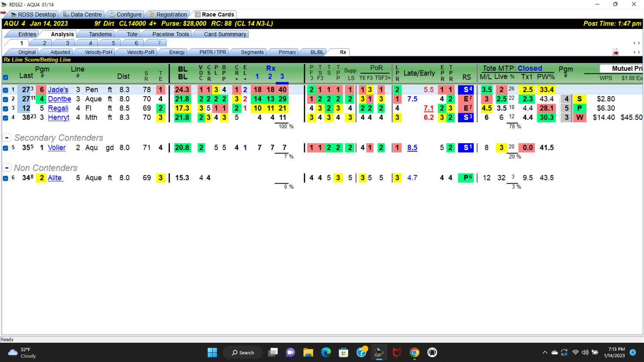Image resolution: width=644 pixels, height=362 pixels.
Task: Open the notification center badge icon
Action: 632,353
